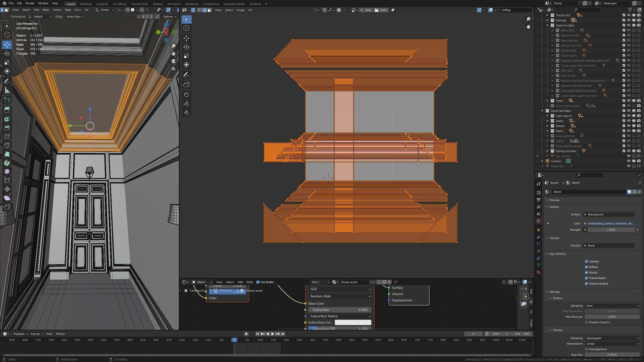Select the Annotate tool in 3D viewport toolbar
Image resolution: width=644 pixels, height=362 pixels.
[7, 81]
